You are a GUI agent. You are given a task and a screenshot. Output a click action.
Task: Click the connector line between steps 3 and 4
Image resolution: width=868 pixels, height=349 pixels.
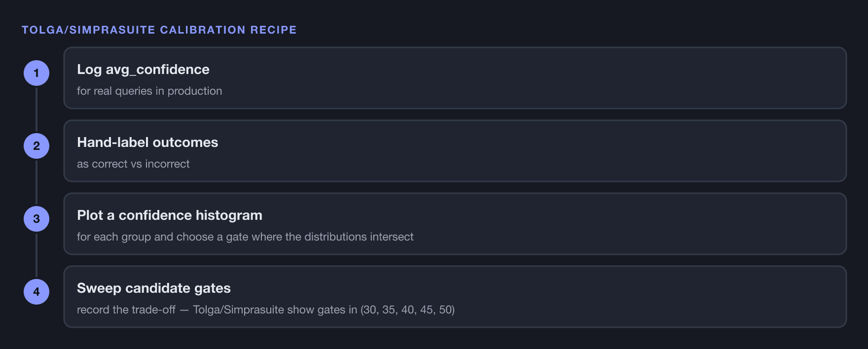click(36, 255)
